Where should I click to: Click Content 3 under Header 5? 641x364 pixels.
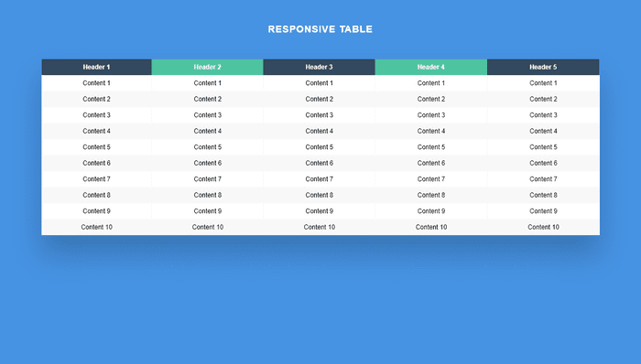pyautogui.click(x=543, y=115)
